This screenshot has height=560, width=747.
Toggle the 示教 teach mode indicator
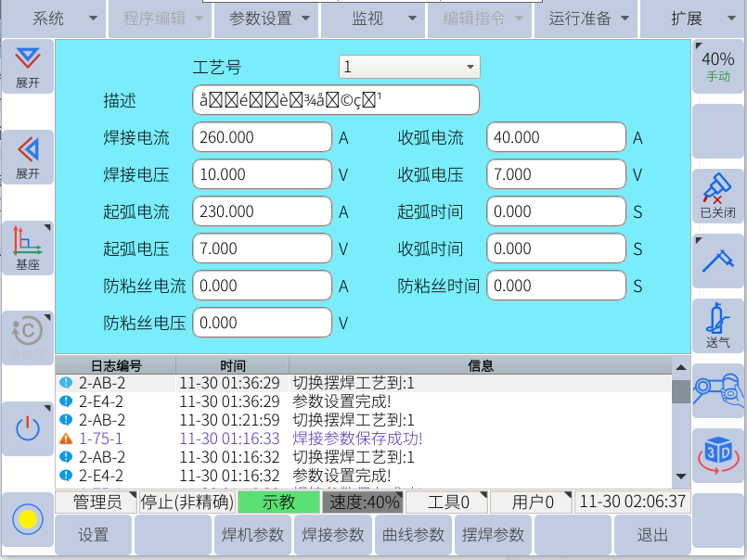click(278, 503)
